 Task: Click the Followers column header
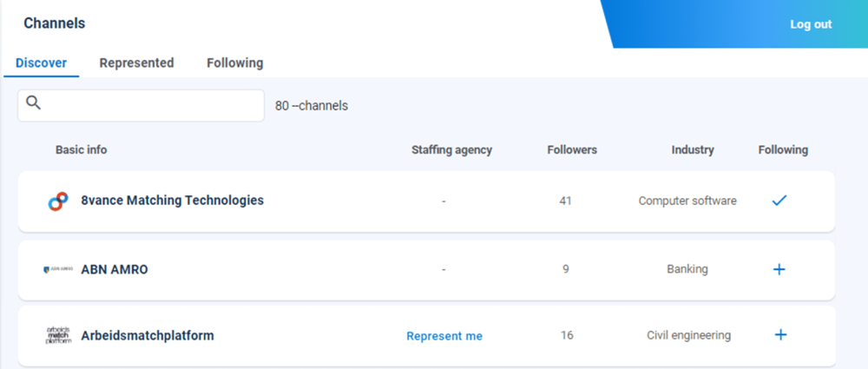tap(572, 150)
